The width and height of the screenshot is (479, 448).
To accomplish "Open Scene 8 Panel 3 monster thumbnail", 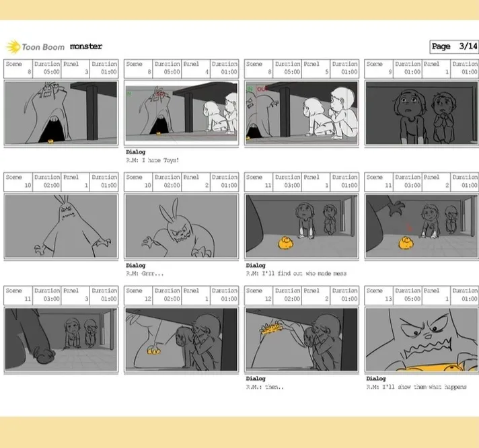I will [x=61, y=113].
